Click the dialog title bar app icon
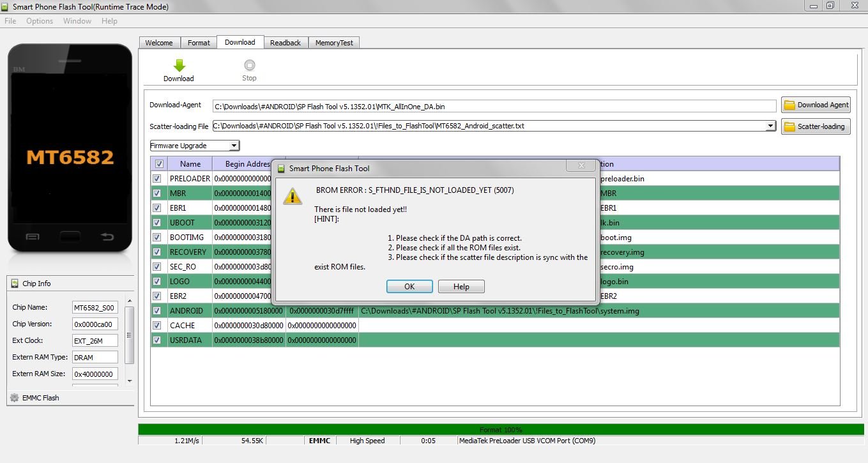Screen dimensions: 868x463 [282, 169]
